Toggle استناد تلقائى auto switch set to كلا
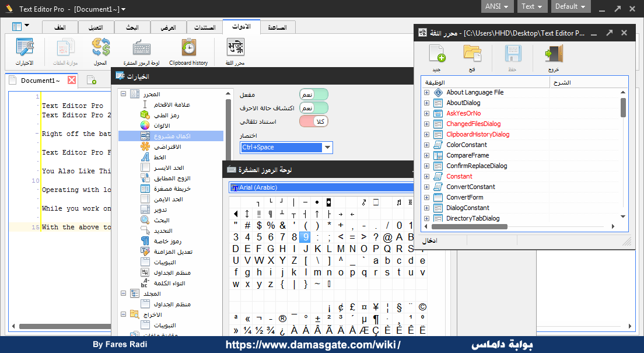Screen dimensions: 644x353 (x=314, y=121)
